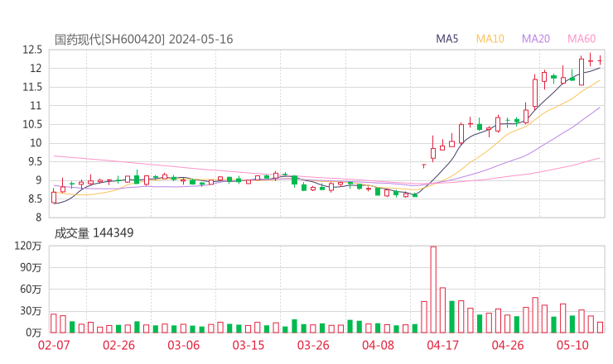Click the 10.5 price axis label
Image resolution: width=613 pixels, height=364 pixels.
click(32, 125)
